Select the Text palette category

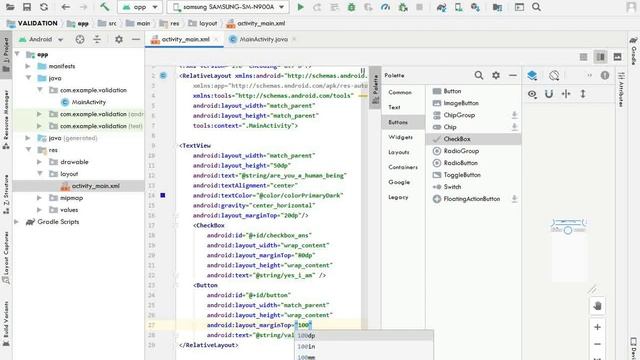click(x=403, y=107)
